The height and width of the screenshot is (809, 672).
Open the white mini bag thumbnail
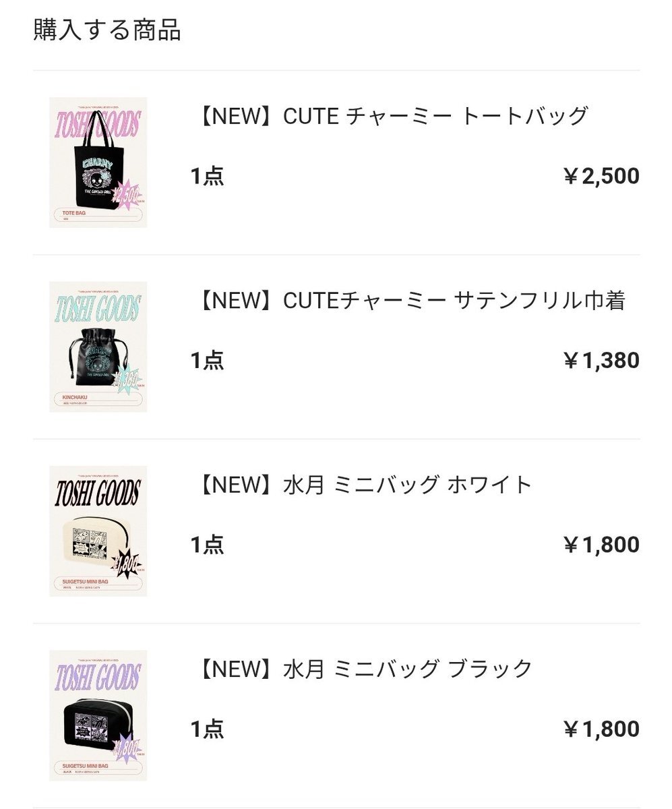pyautogui.click(x=98, y=531)
